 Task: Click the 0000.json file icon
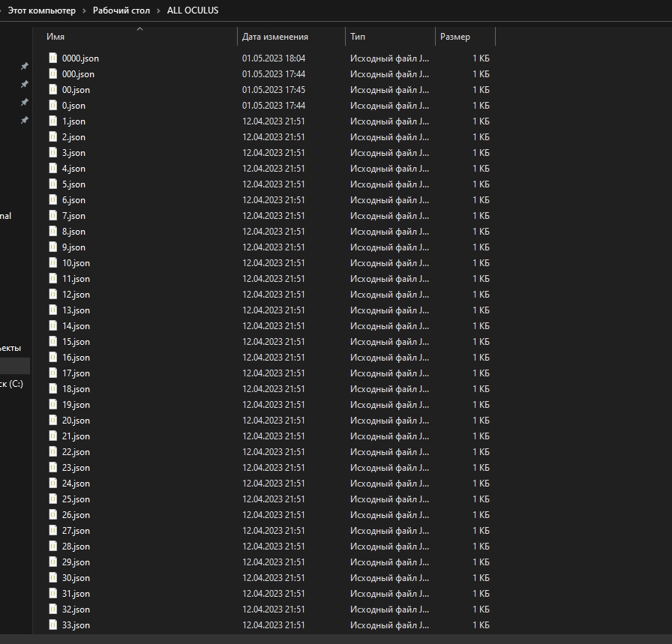[x=53, y=58]
